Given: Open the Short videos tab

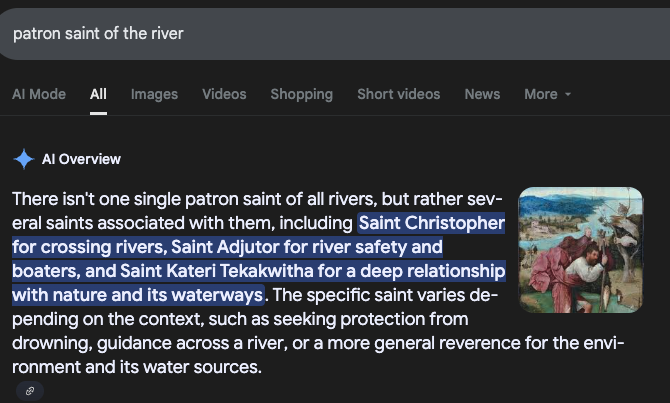Looking at the screenshot, I should pos(398,94).
